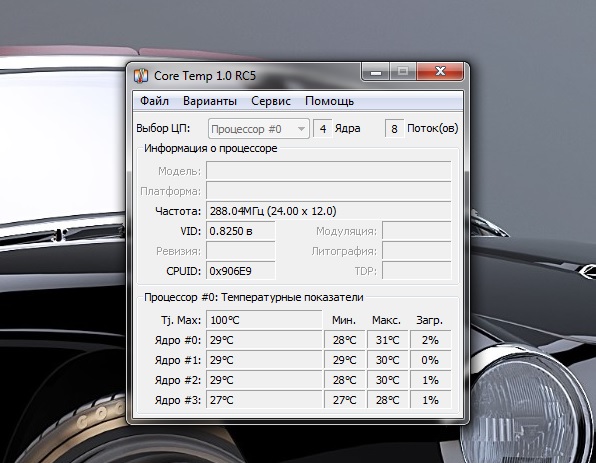The image size is (596, 463).
Task: Click Ядро #3 current temperature 27°C
Action: tap(264, 400)
